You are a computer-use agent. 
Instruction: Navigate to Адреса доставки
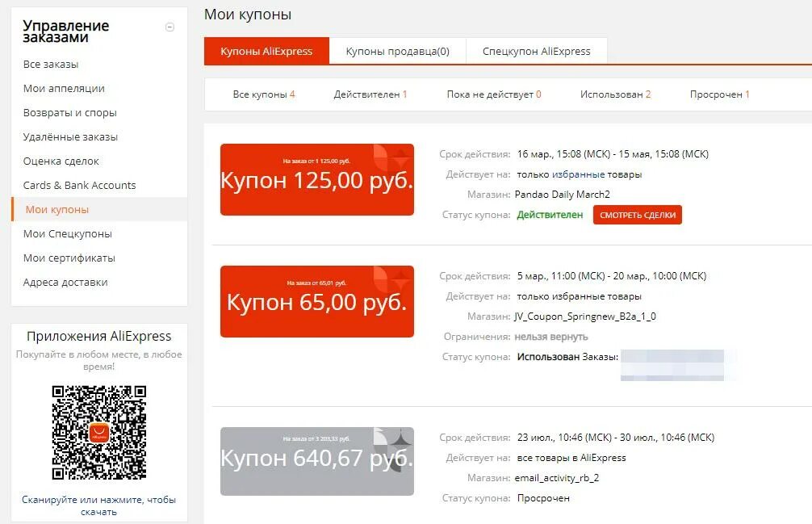(65, 283)
